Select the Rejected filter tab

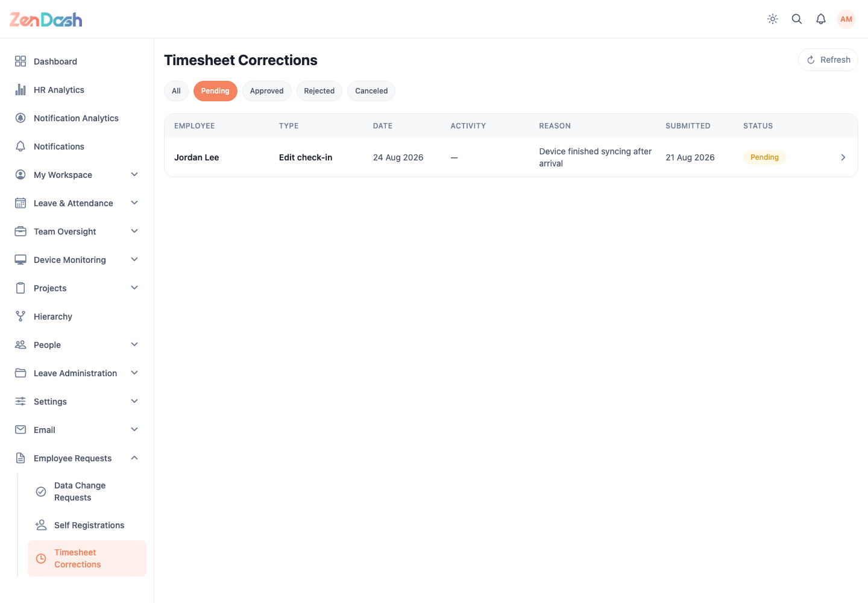(319, 91)
